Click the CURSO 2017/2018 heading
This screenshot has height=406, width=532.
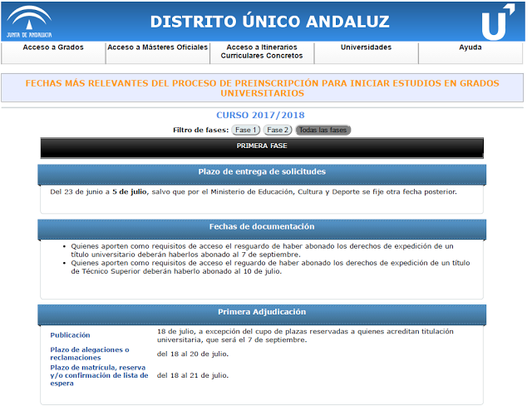(261, 116)
